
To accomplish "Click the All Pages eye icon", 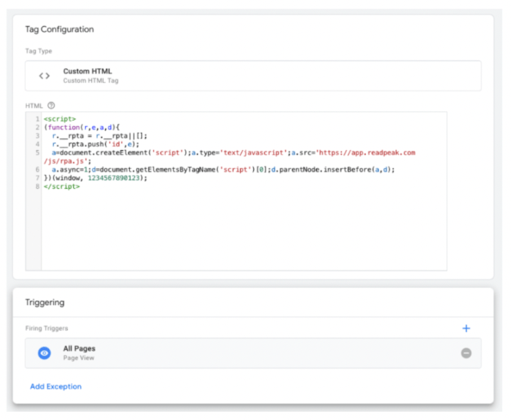I will click(44, 353).
